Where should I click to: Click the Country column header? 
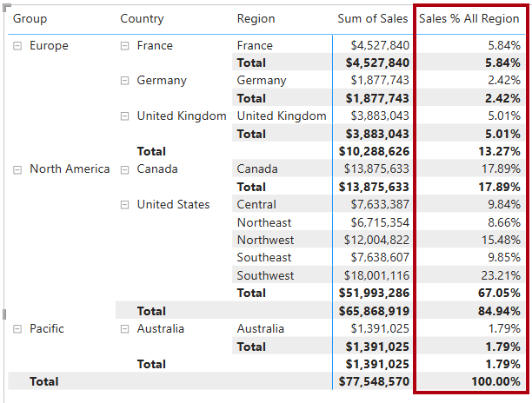[x=142, y=18]
